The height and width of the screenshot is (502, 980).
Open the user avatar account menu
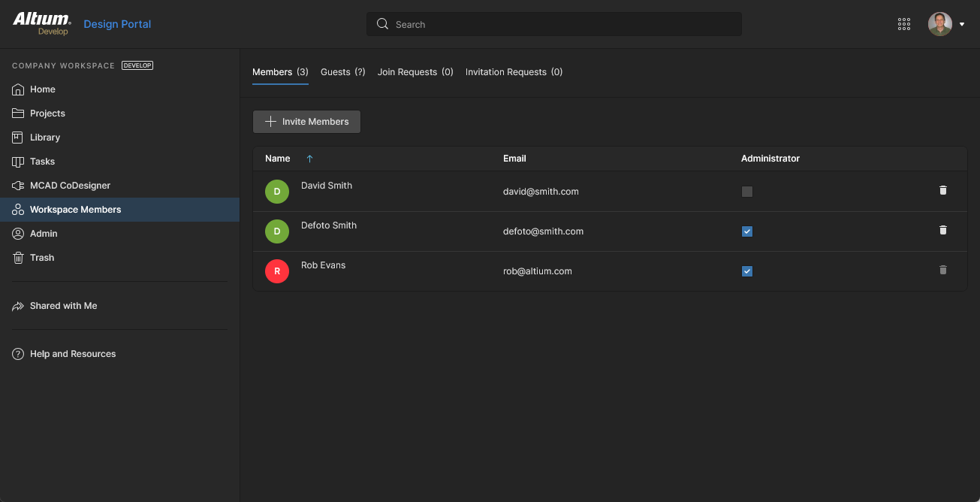tap(939, 24)
